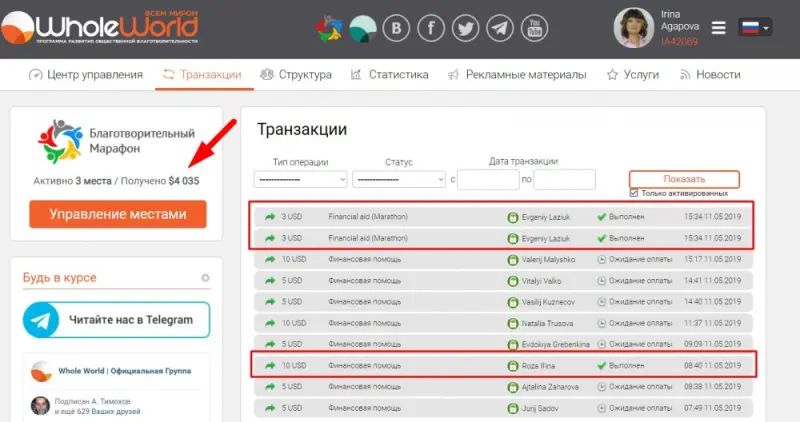This screenshot has width=800, height=422.
Task: Click the Whole World group logo thumbnail
Action: point(41,371)
